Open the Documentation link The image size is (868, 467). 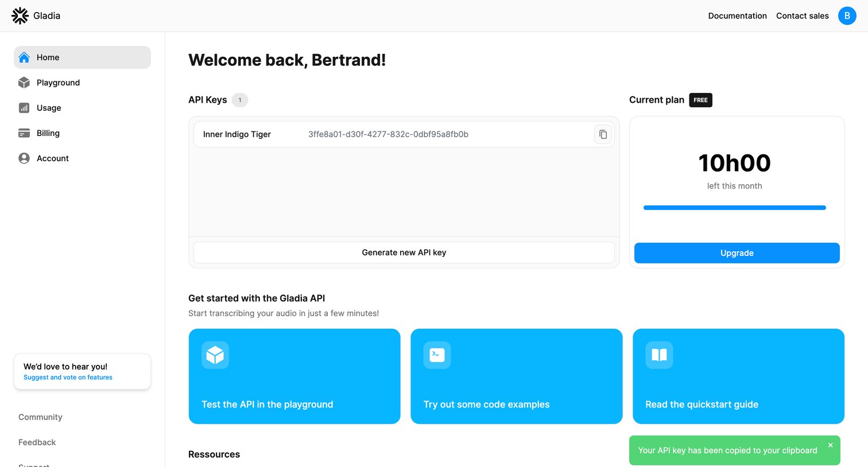point(738,16)
